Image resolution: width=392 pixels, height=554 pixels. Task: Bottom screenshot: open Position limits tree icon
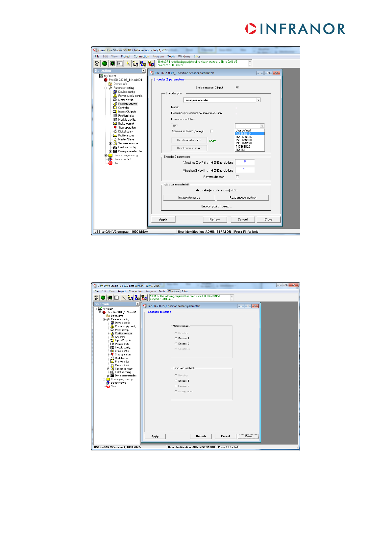[112, 344]
